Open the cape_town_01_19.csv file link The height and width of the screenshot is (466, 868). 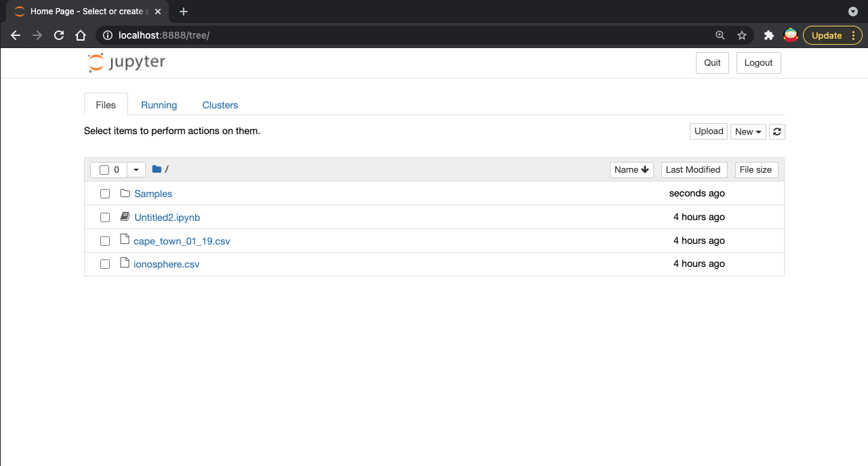coord(182,241)
